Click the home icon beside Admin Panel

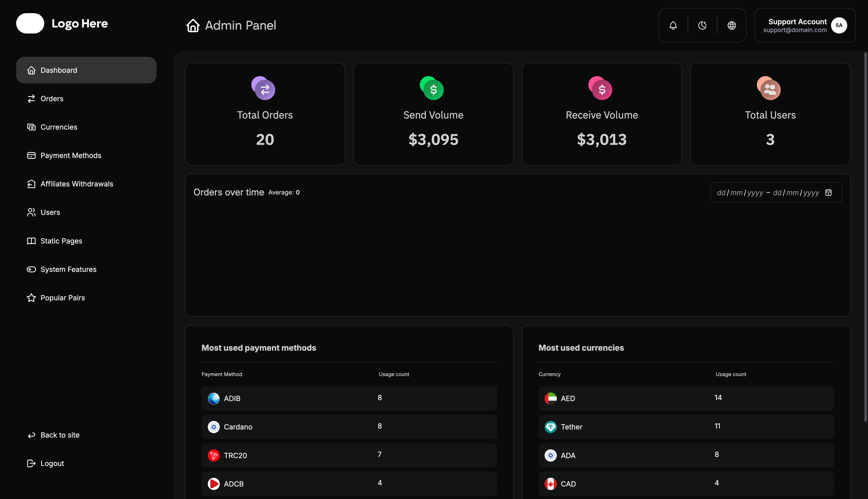tap(193, 25)
